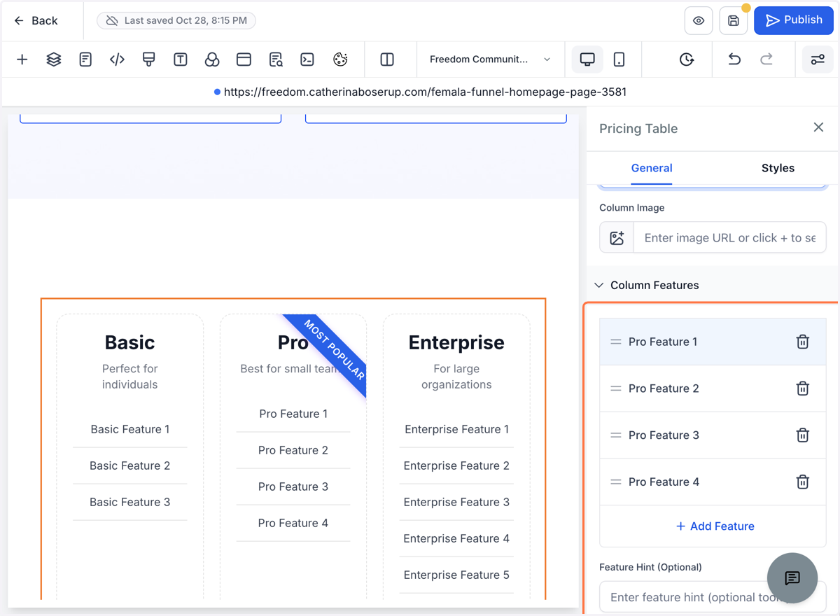
Task: Click the Last saved status badge
Action: (176, 21)
